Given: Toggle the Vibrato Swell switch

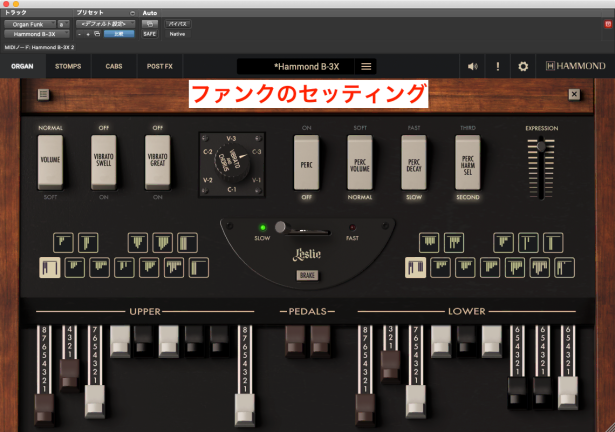Looking at the screenshot, I should click(x=104, y=163).
